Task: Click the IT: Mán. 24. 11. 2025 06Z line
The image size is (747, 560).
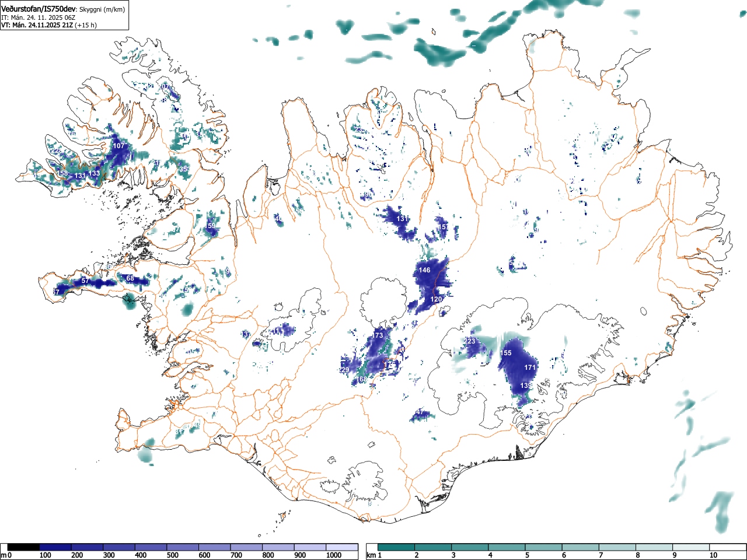Action: tap(38, 17)
